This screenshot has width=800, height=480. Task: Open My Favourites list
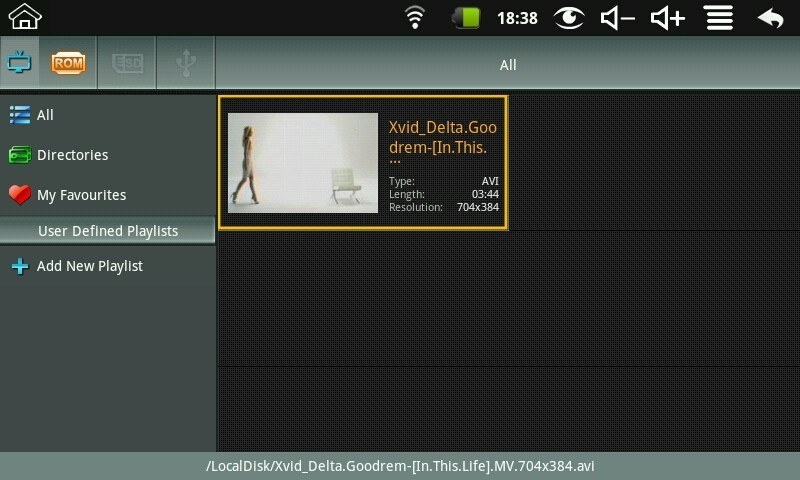pos(108,194)
